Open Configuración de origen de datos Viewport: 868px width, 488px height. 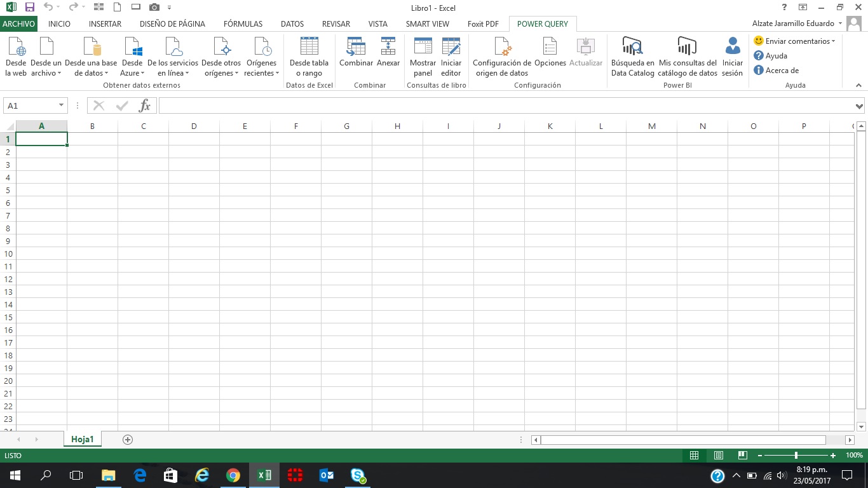502,57
